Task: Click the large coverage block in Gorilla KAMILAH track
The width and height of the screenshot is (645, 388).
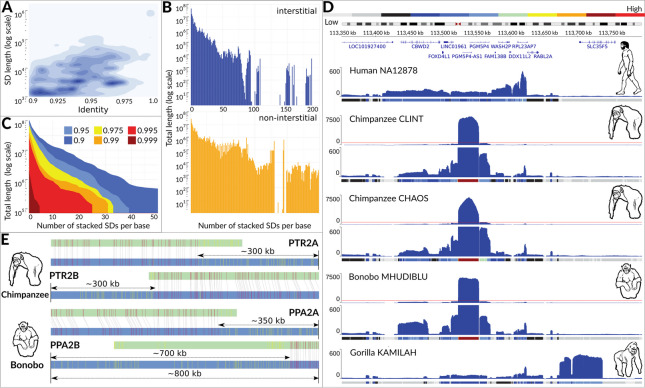Action: [587, 366]
